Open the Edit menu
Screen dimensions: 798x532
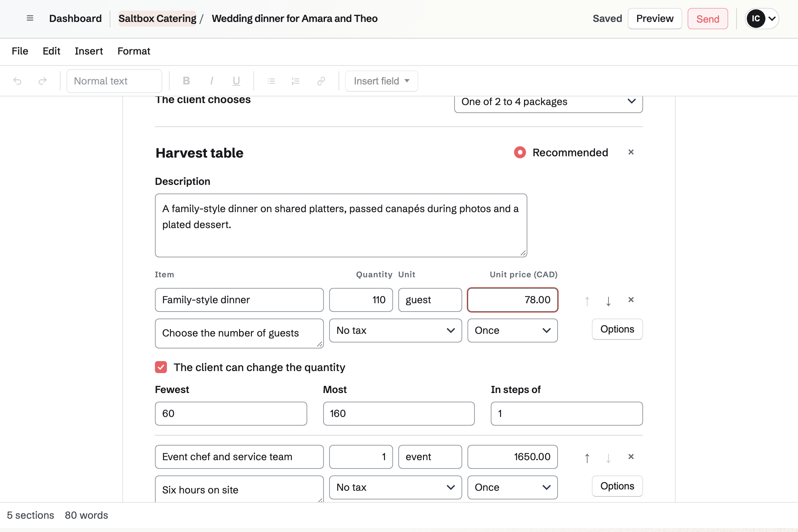click(x=51, y=51)
